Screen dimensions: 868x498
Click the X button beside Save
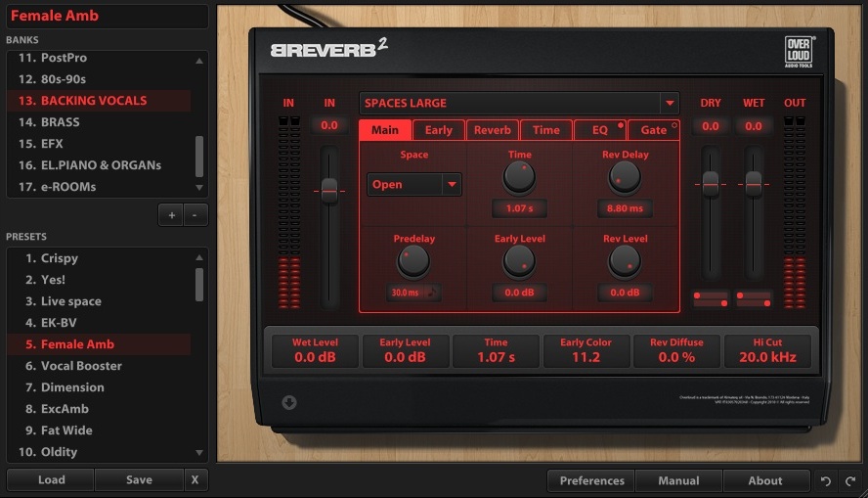coord(195,480)
